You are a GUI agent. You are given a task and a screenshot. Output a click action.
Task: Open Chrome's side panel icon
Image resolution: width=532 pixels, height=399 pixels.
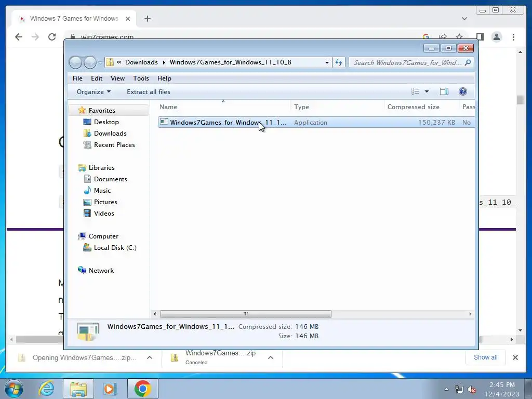(x=480, y=37)
